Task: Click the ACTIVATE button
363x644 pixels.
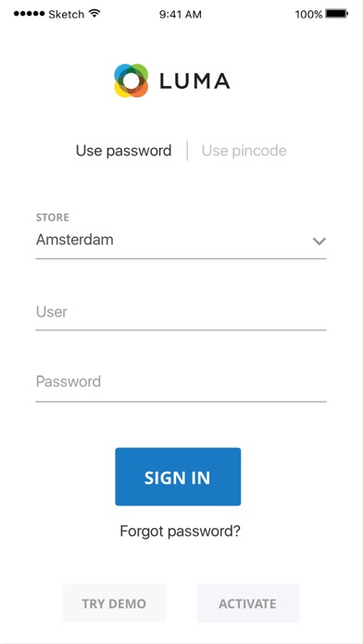Action: (248, 603)
